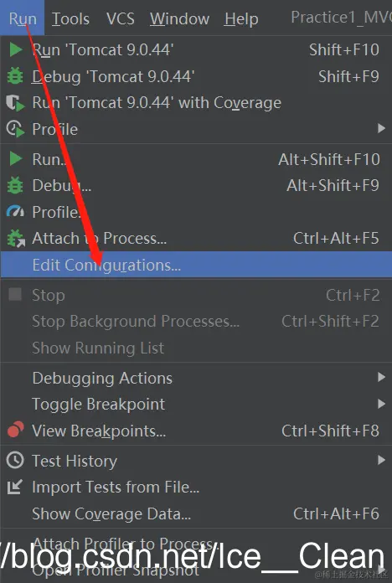Viewport: 392px width, 583px height.
Task: Click the Profile clock-and-play icon
Action: tap(15, 129)
